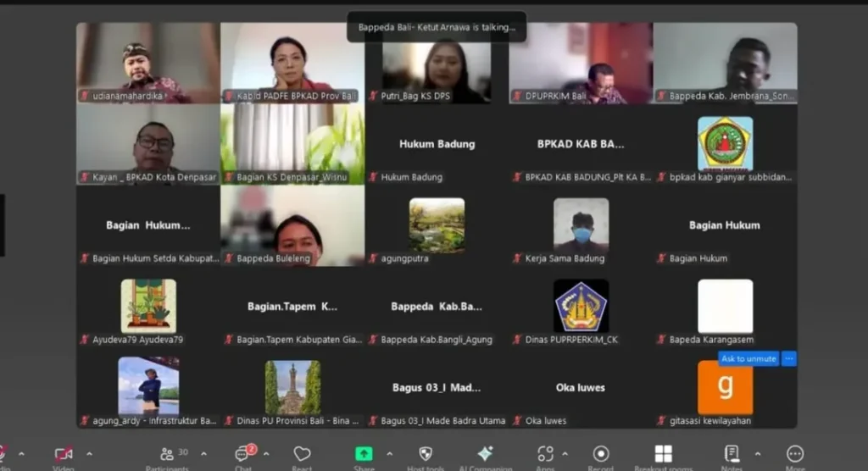Image resolution: width=868 pixels, height=471 pixels.
Task: Expand the video options arrow
Action: coord(89,454)
